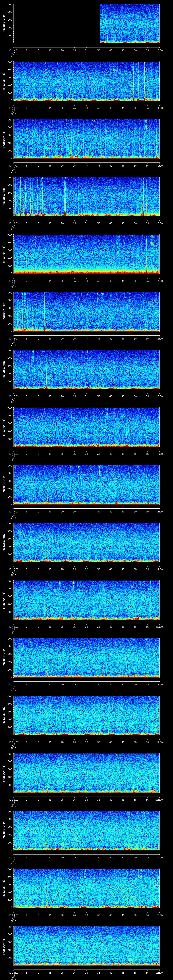The width and height of the screenshot is (173, 980).
Task: Click the 25:00 end-time label
Action: point(159,915)
